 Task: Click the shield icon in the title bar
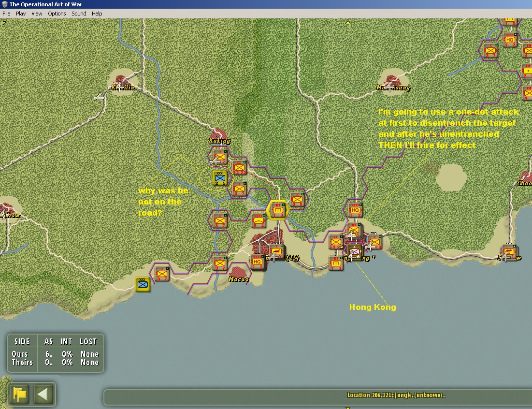click(x=5, y=4)
